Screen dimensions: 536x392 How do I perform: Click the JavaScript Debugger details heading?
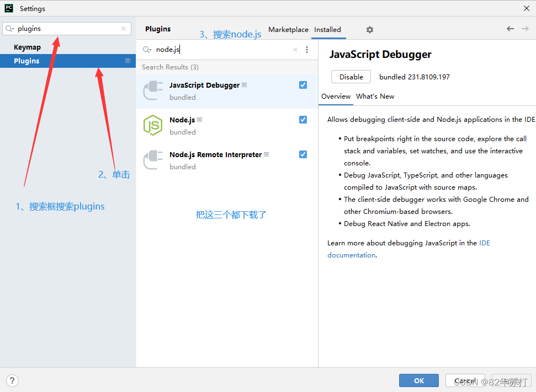380,55
